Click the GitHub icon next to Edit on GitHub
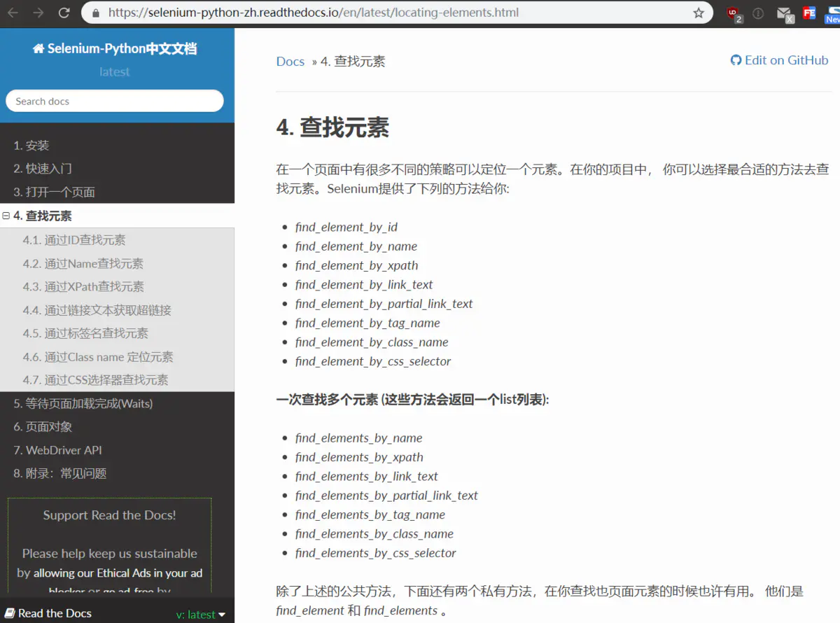Screen dimensions: 840x623 coord(736,60)
